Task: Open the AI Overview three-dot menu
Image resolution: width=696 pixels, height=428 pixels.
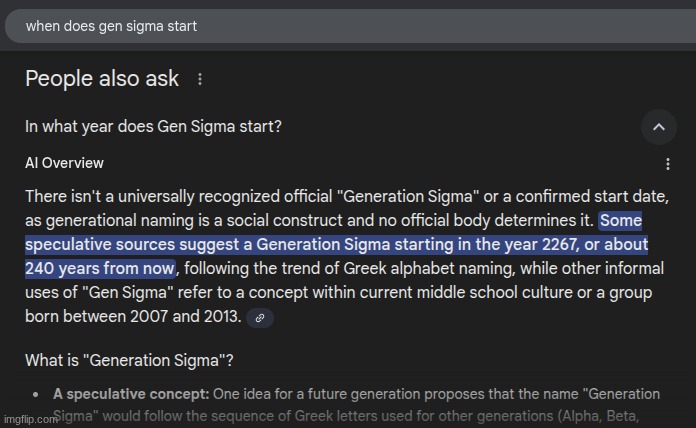Action: point(668,164)
